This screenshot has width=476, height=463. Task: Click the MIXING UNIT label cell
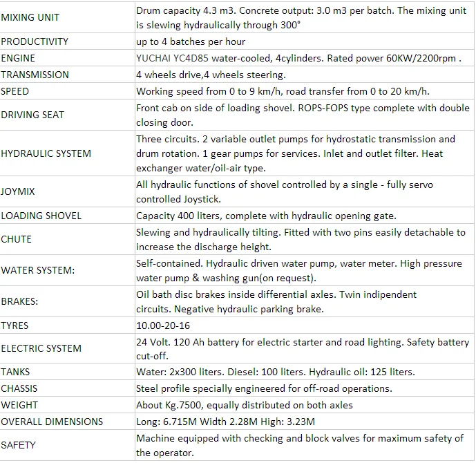(x=30, y=17)
